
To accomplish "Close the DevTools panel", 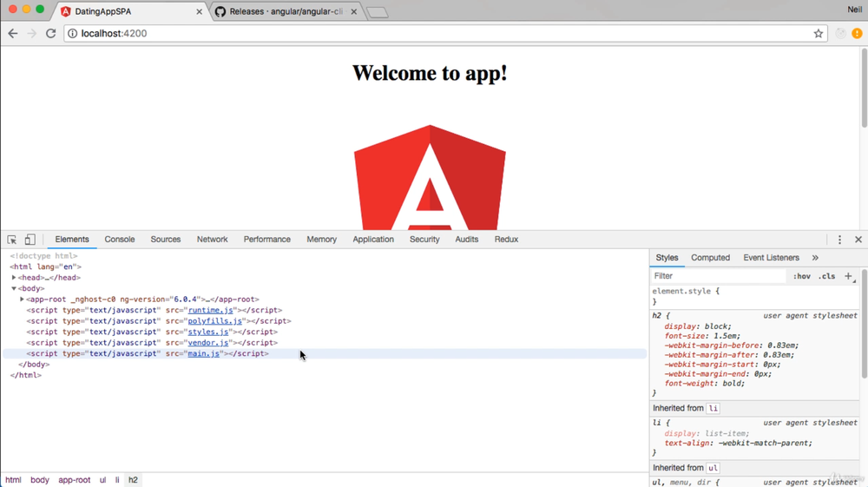I will pos(858,240).
